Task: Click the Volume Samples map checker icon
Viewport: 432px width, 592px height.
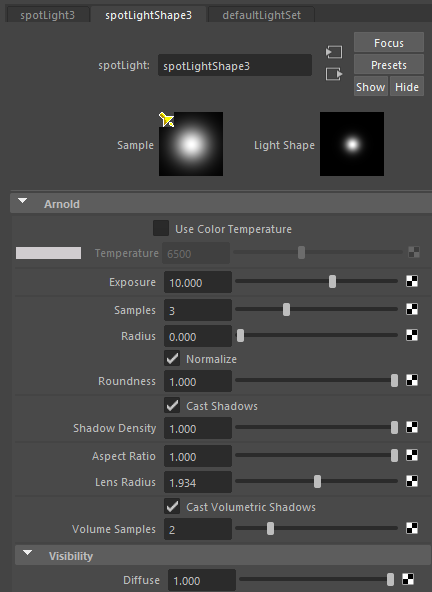Action: coord(412,528)
